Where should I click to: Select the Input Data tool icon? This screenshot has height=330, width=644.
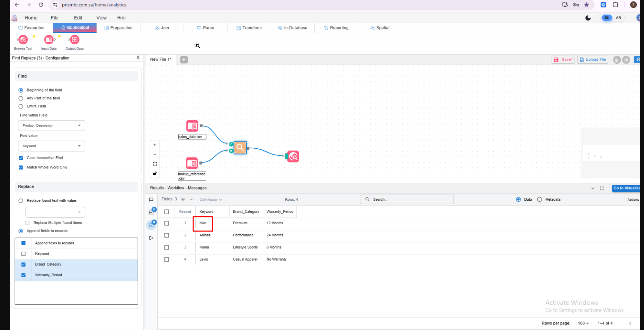click(49, 40)
